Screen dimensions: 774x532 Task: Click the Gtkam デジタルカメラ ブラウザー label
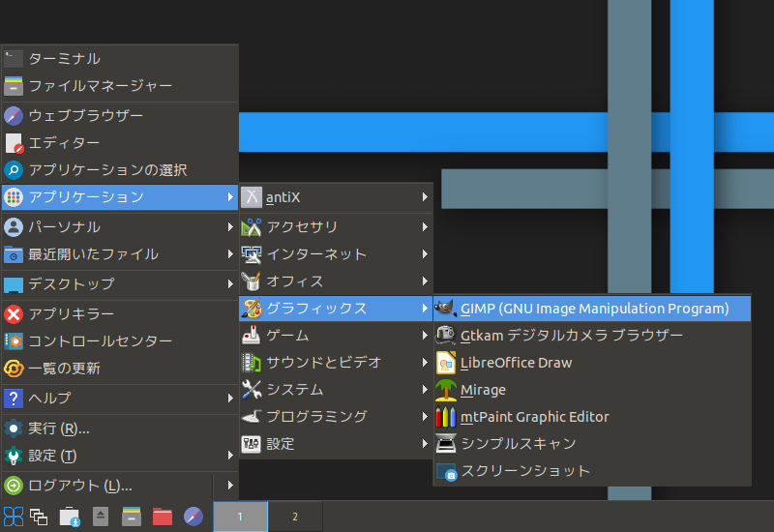click(x=572, y=336)
